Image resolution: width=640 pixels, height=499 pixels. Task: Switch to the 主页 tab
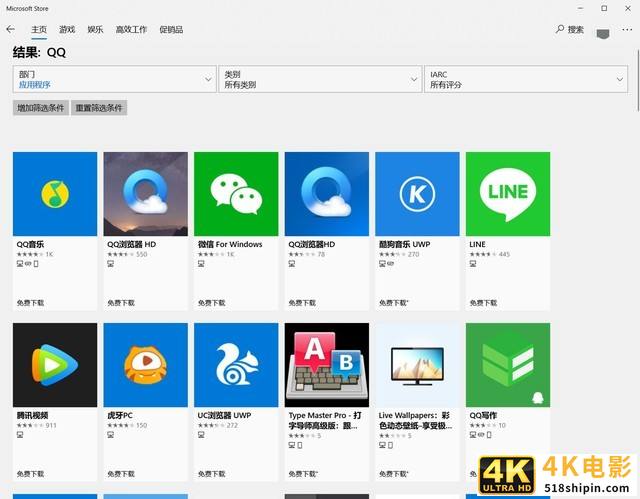39,29
